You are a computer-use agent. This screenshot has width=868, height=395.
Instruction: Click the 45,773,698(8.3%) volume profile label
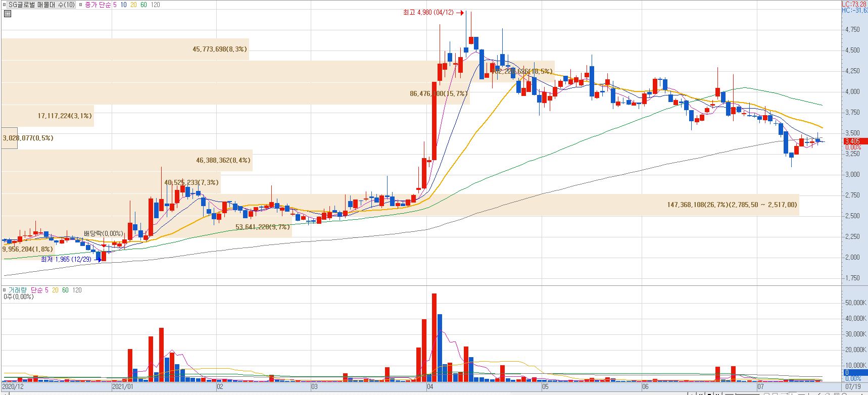pos(220,49)
